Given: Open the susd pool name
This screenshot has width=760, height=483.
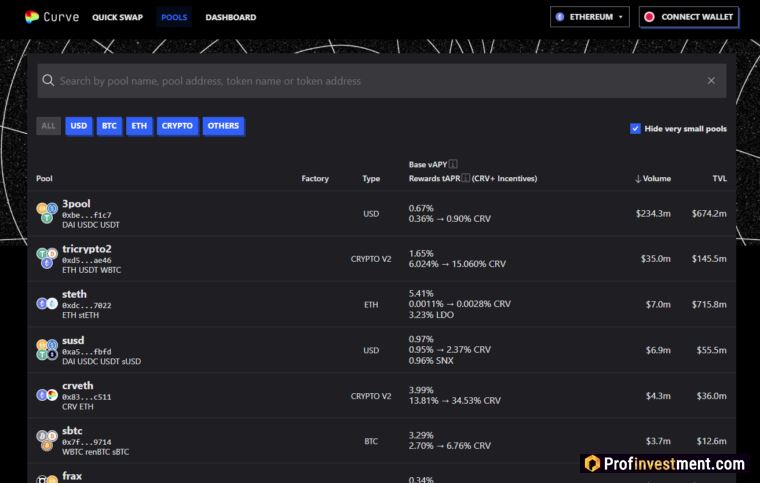Looking at the screenshot, I should (x=73, y=340).
